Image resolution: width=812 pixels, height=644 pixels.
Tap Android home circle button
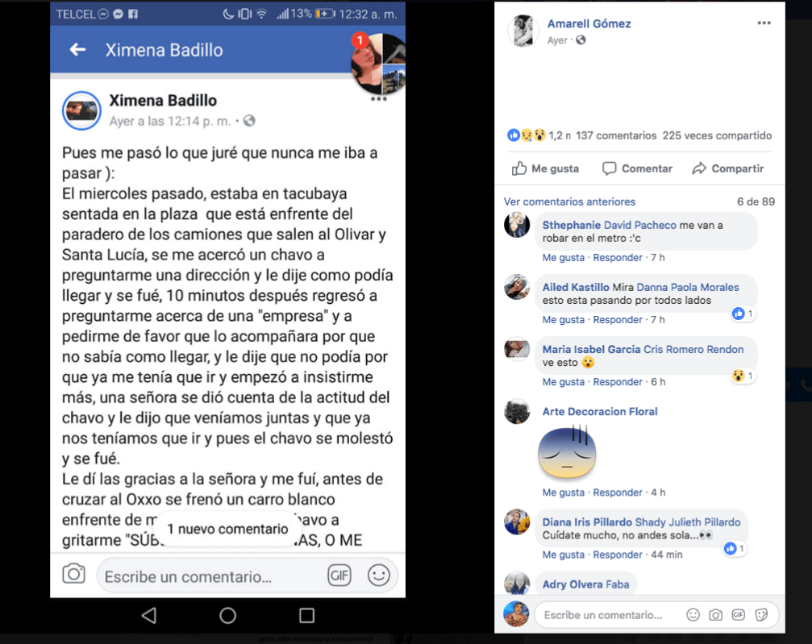[228, 615]
